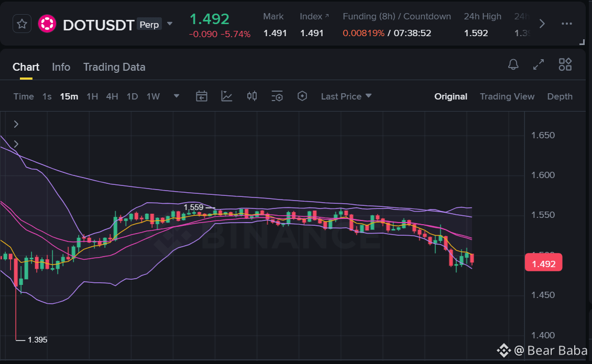Click the header resize corner handle
The height and width of the screenshot is (364, 592).
tap(582, 42)
